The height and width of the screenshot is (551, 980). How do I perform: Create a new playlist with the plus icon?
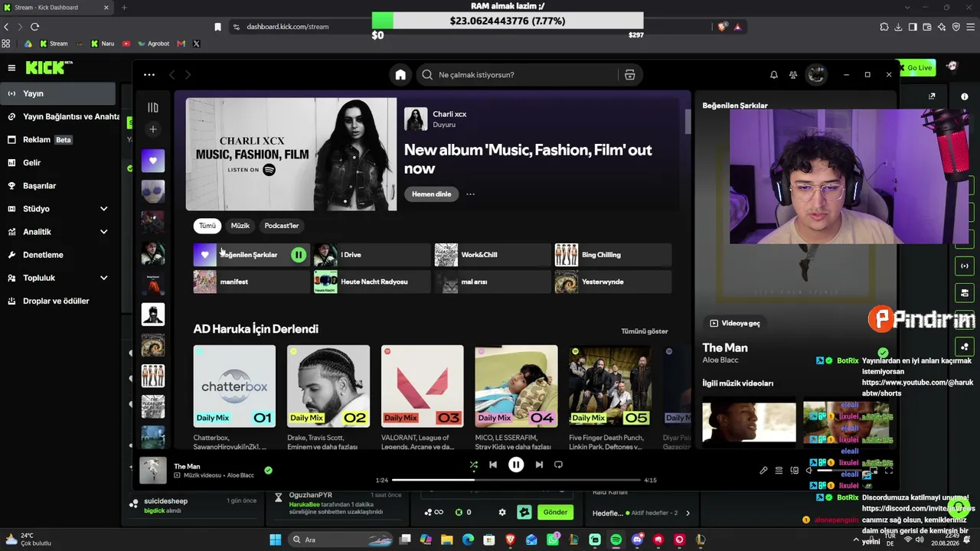click(153, 129)
